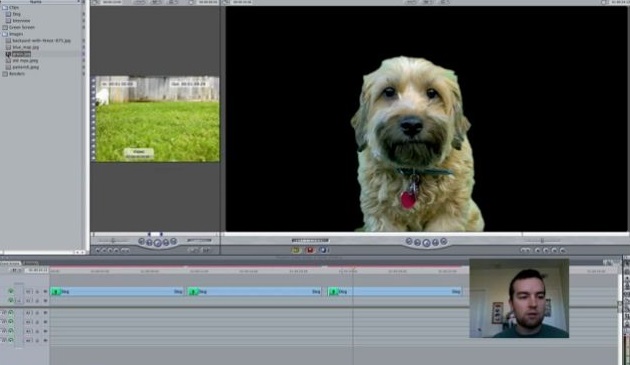Switch to the second timeline sequence tab
The width and height of the screenshot is (630, 365).
31,263
